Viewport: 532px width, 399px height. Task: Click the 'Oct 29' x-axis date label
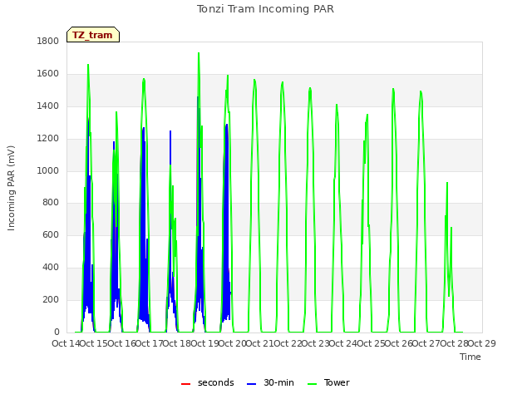coord(482,343)
